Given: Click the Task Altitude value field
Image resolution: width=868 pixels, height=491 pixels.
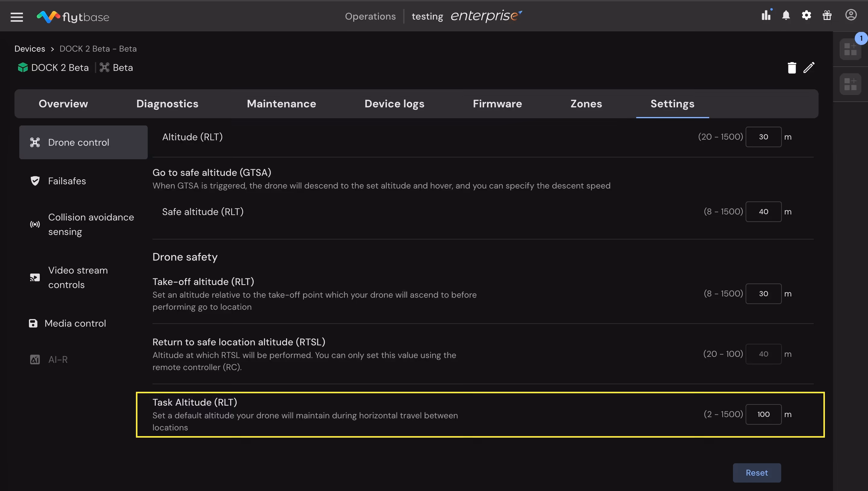Looking at the screenshot, I should [763, 414].
